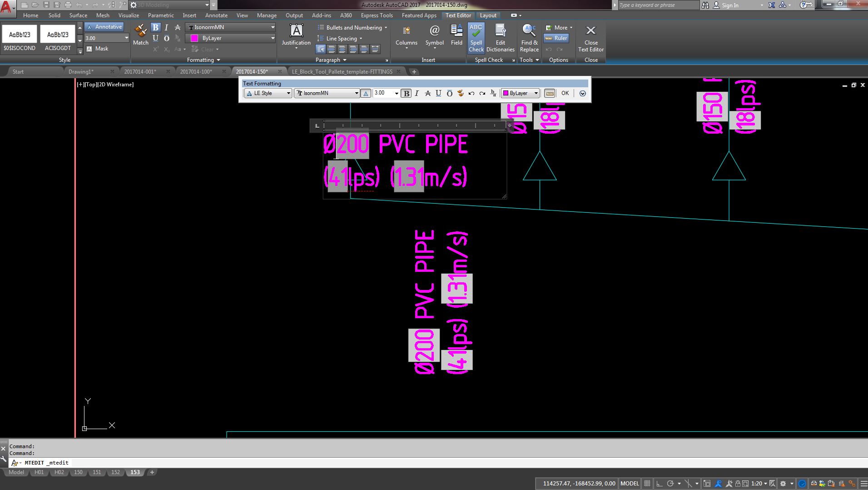Toggle Polar tracking in status bar
The width and height of the screenshot is (868, 490).
[670, 483]
